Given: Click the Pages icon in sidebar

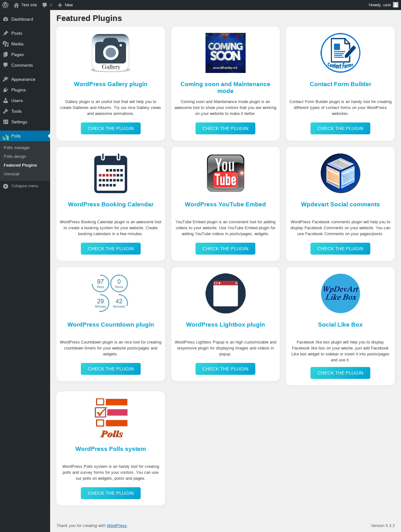Looking at the screenshot, I should point(6,54).
